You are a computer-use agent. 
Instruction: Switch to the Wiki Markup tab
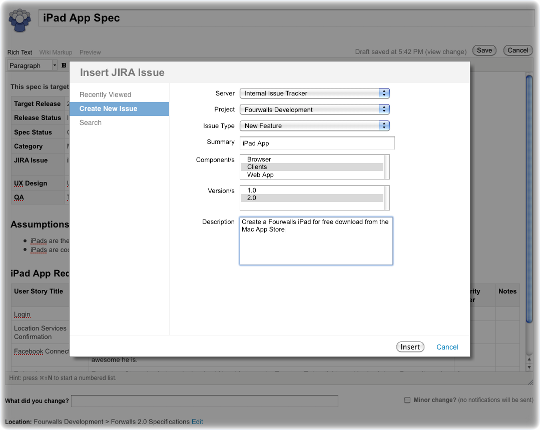55,52
